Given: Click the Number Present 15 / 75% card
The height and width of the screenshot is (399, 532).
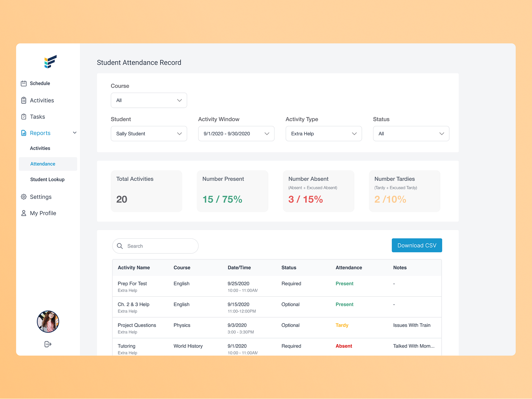Looking at the screenshot, I should point(232,191).
